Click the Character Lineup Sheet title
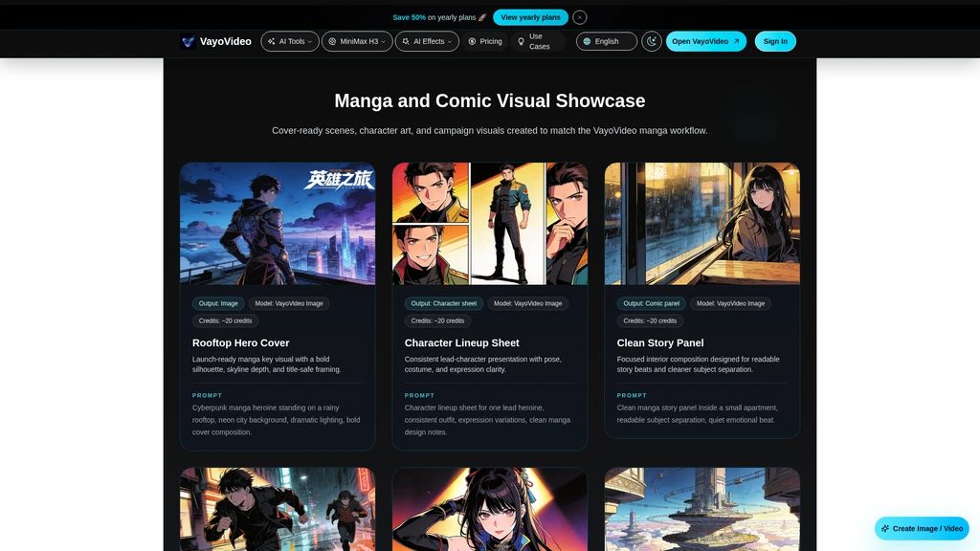Viewport: 980px width, 551px height. [x=461, y=343]
